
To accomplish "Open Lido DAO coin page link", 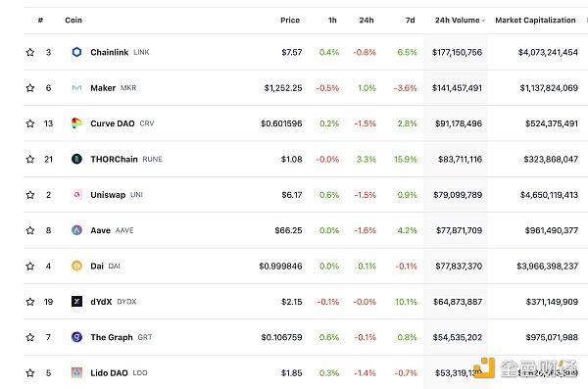I will 109,373.
